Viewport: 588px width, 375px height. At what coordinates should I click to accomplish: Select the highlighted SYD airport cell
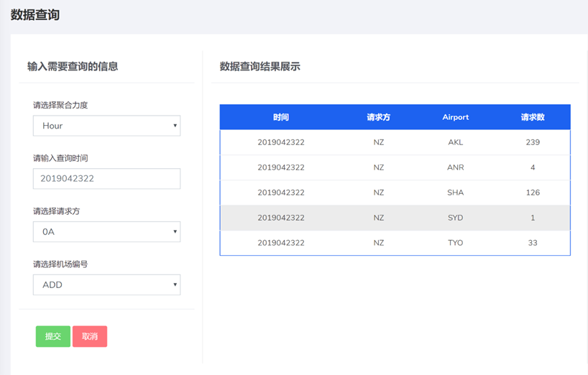point(456,218)
